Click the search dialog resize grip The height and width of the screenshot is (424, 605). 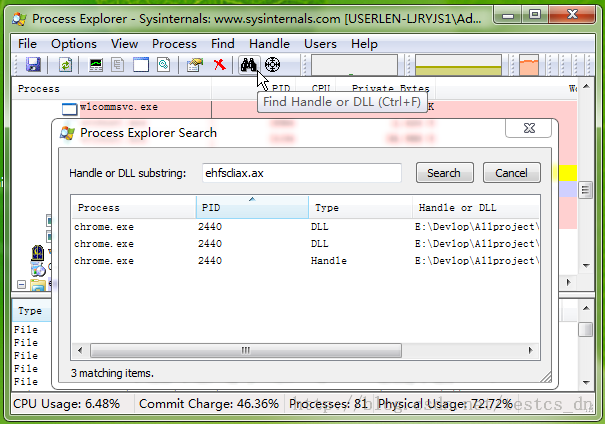(546, 377)
